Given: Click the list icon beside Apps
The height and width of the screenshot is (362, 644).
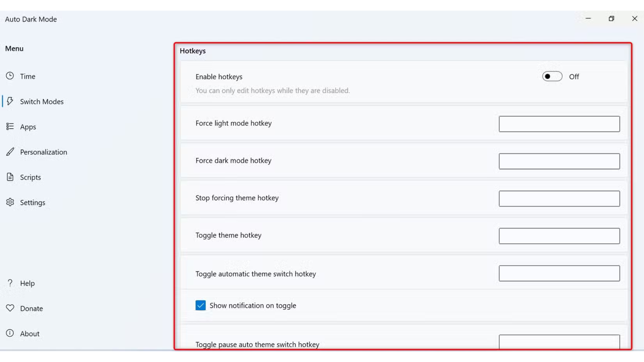Looking at the screenshot, I should pos(10,126).
